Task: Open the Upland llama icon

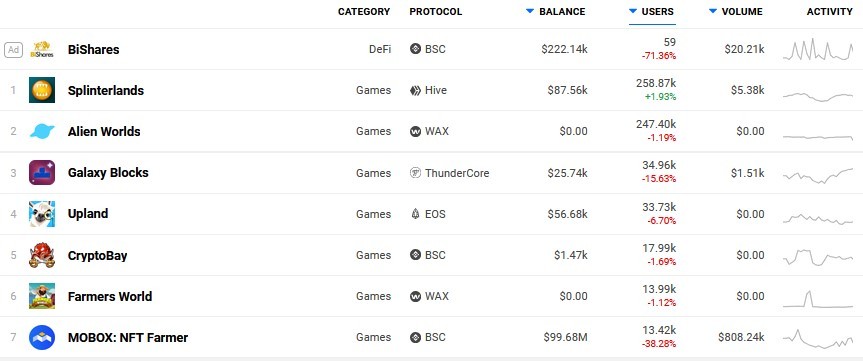Action: point(42,214)
